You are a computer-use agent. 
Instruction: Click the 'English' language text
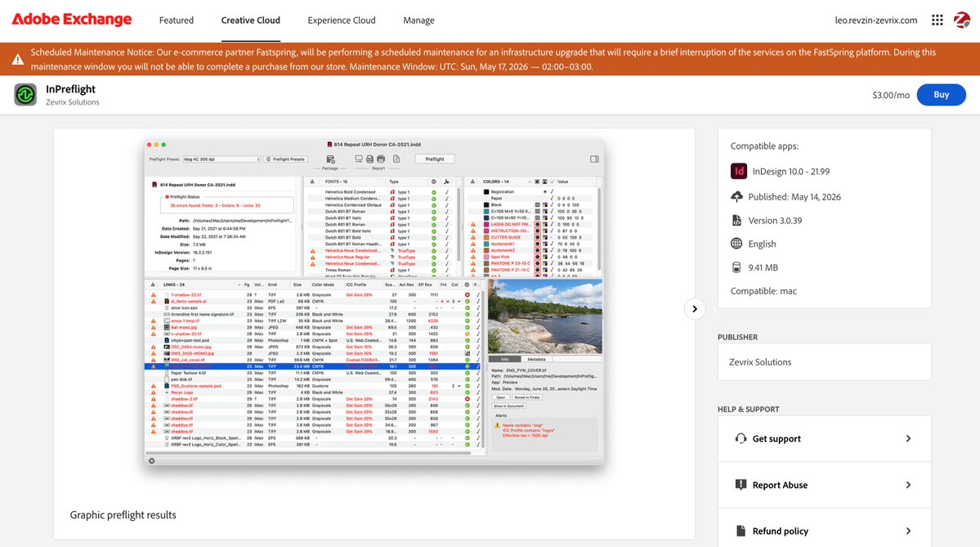click(762, 244)
